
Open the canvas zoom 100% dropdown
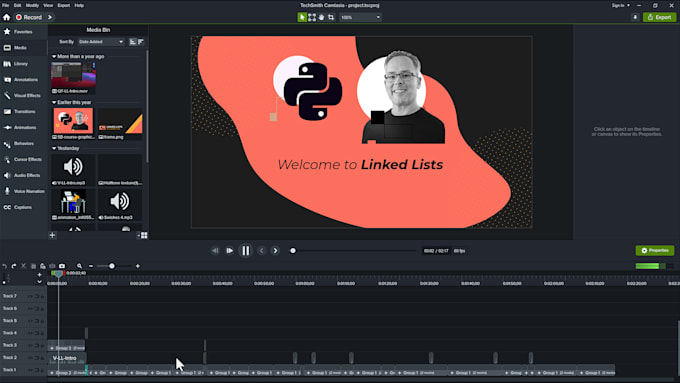coord(360,17)
